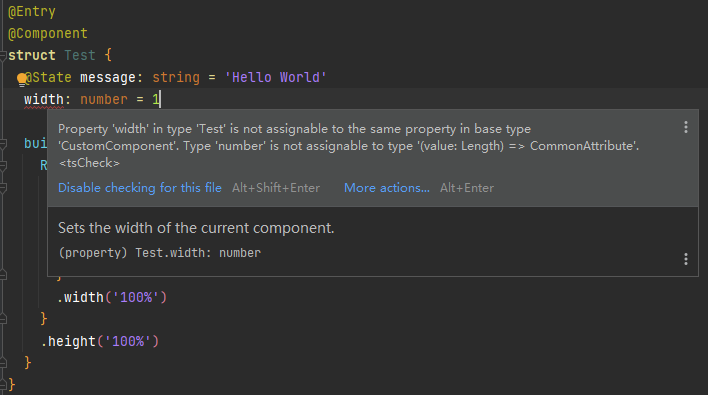Click the @Entry decorator

click(32, 11)
